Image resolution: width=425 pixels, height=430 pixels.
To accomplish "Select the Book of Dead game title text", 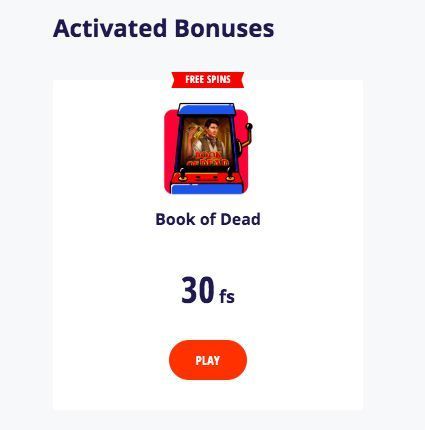I will [x=208, y=219].
